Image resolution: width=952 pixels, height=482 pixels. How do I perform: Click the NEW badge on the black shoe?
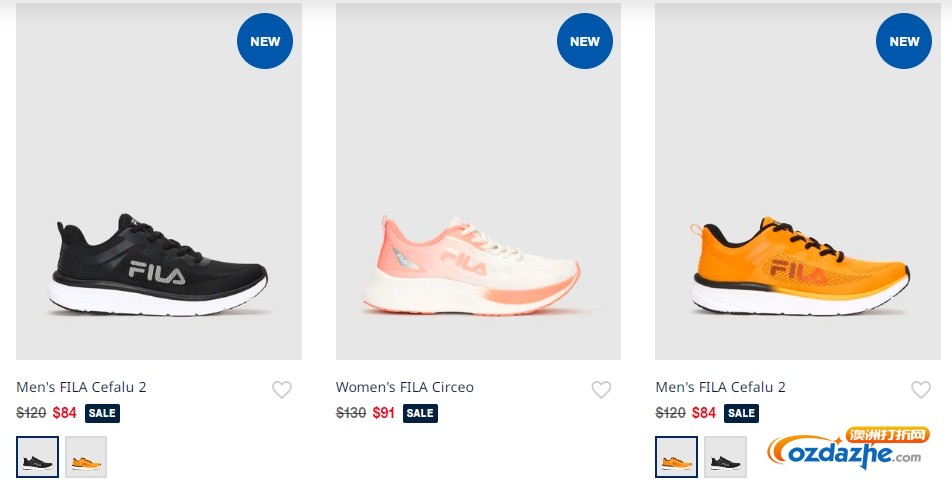coord(265,41)
